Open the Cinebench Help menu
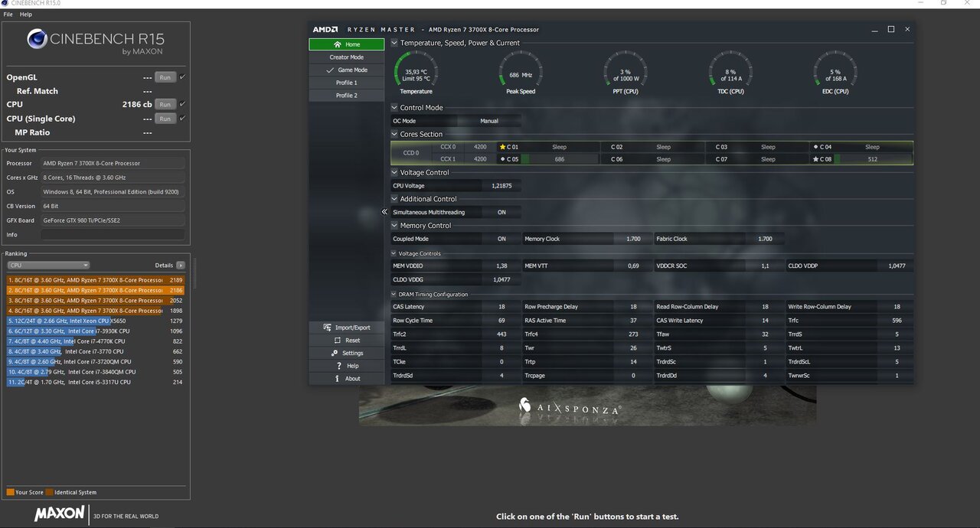 click(x=26, y=15)
